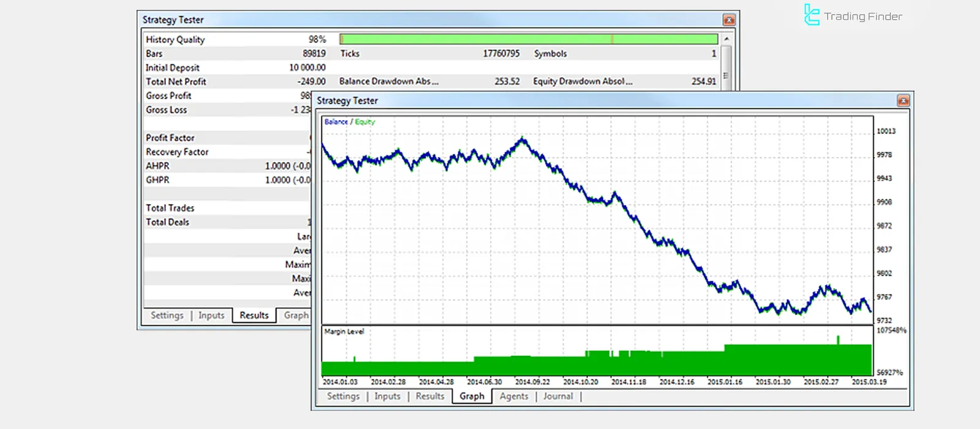Click the scroll up arrow in statistics panel
Image resolution: width=980 pixels, height=429 pixels.
tap(726, 39)
